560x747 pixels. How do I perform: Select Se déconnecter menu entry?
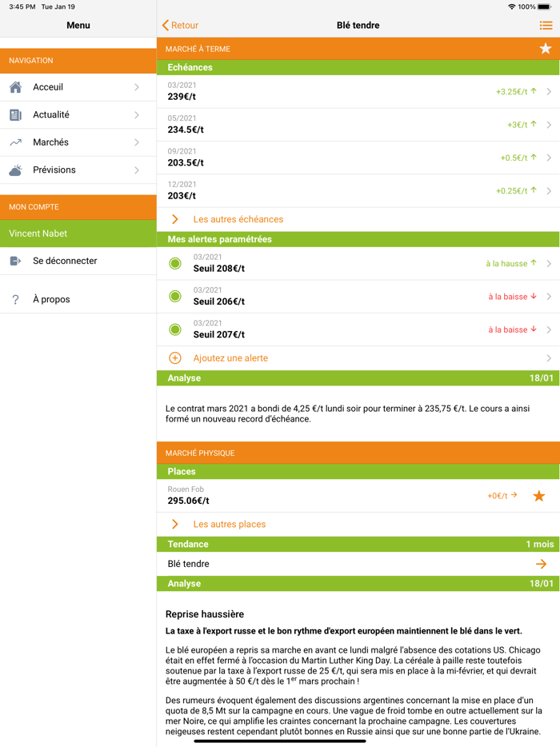coord(78,261)
